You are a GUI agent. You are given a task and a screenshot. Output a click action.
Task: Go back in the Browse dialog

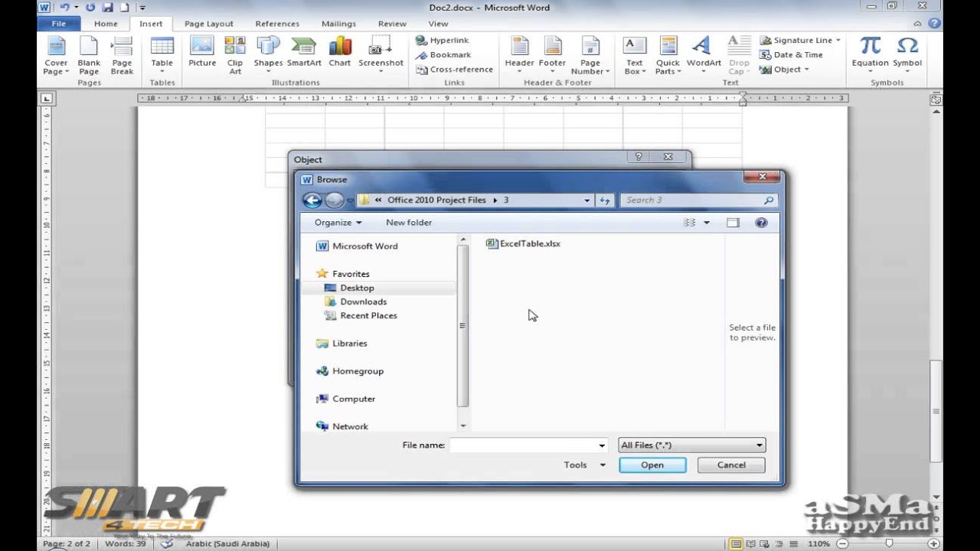[312, 201]
